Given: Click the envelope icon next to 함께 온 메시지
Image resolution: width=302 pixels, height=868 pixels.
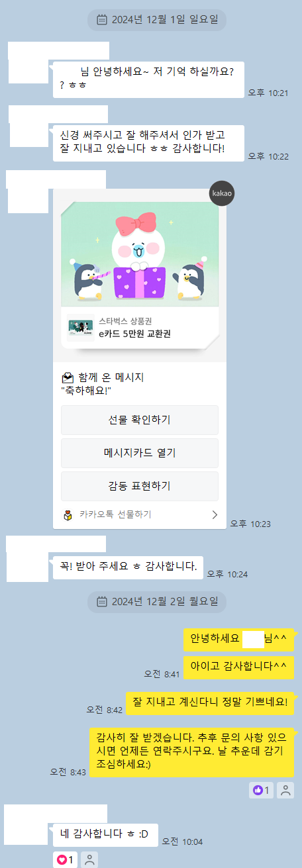Looking at the screenshot, I should pos(68,378).
